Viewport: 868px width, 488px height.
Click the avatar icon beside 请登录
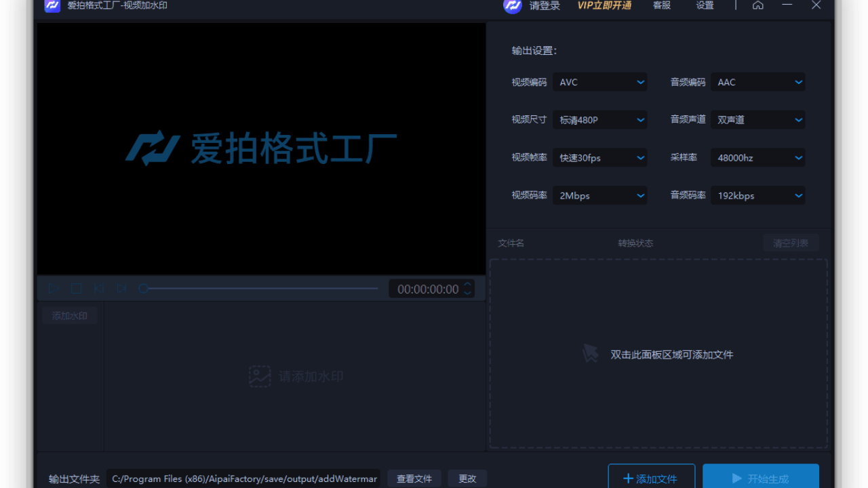click(512, 6)
